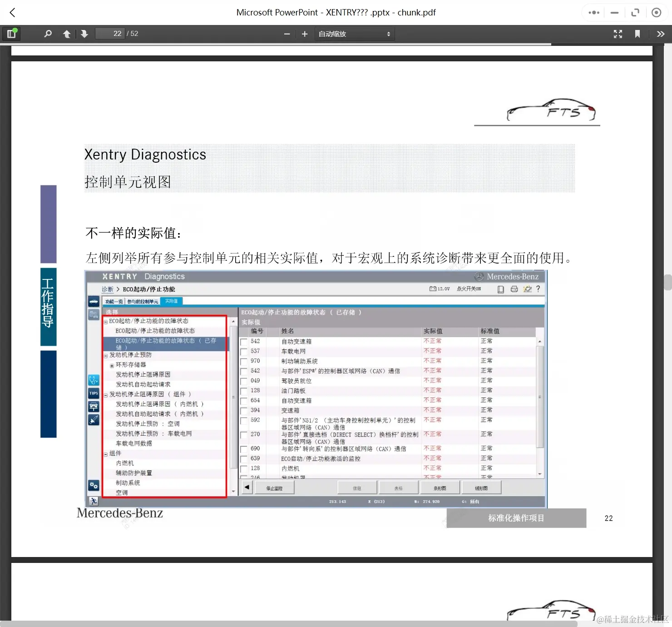This screenshot has width=672, height=627.
Task: Select tree item 发动机自动起动请求（内燃机）
Action: [x=160, y=414]
